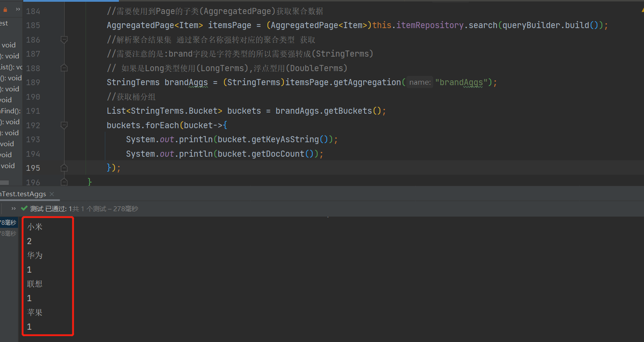Select the second dimmed 毫秒 test tree row
The image size is (644, 342).
[x=9, y=233]
